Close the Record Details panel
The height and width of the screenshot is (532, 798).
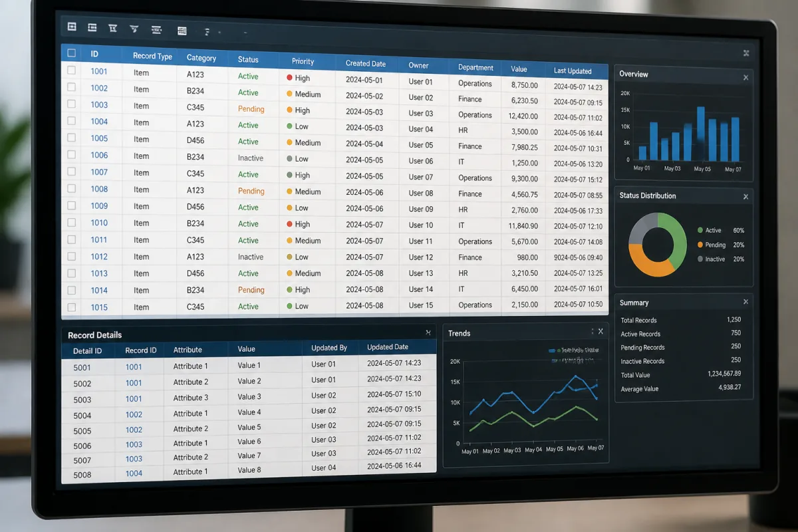tap(428, 332)
